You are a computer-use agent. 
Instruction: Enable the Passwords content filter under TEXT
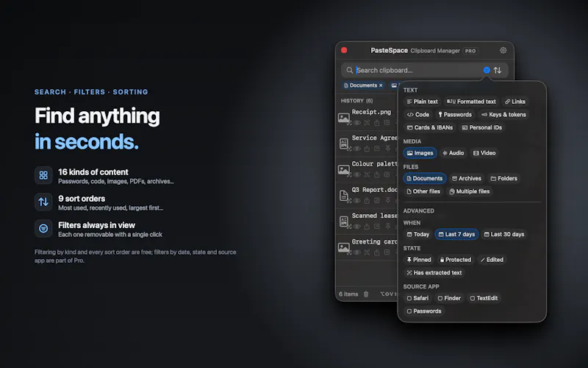pyautogui.click(x=455, y=115)
